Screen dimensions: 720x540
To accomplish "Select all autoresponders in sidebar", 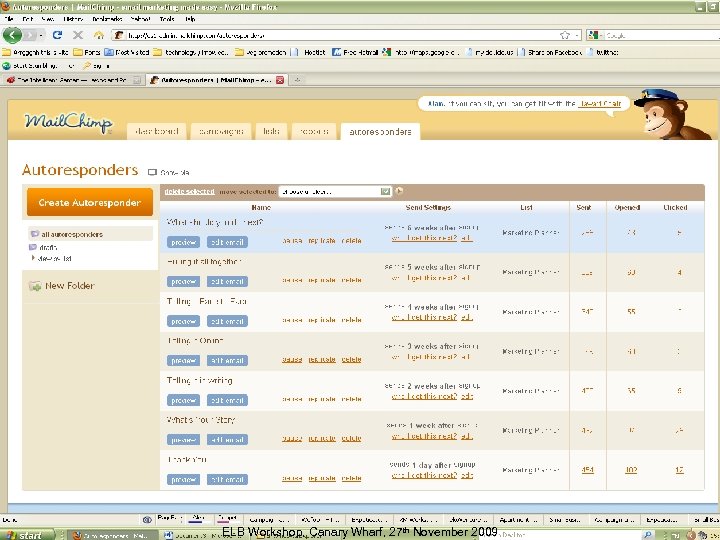I will click(x=72, y=235).
